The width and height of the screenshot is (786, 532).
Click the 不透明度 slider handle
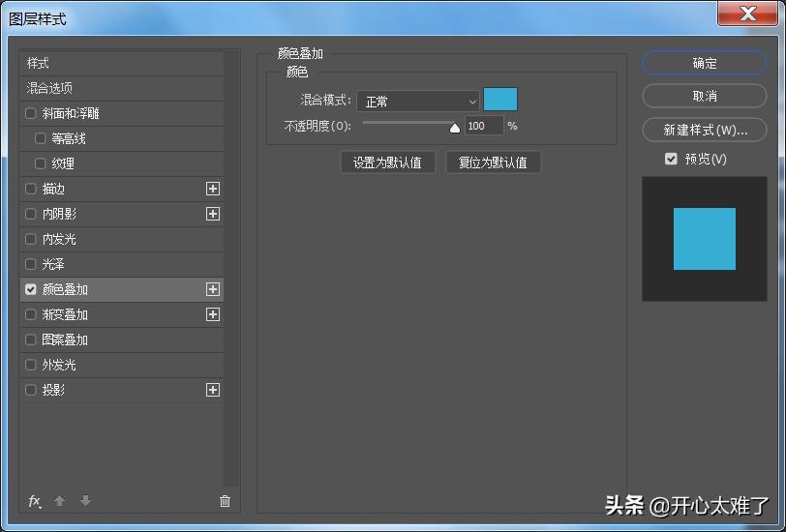pyautogui.click(x=455, y=129)
